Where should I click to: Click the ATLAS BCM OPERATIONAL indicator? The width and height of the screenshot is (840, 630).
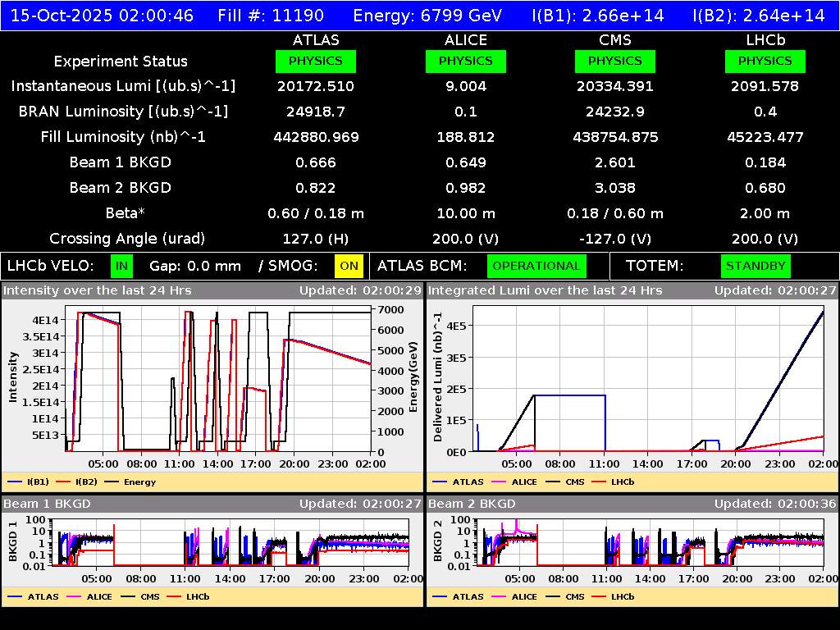coord(536,266)
